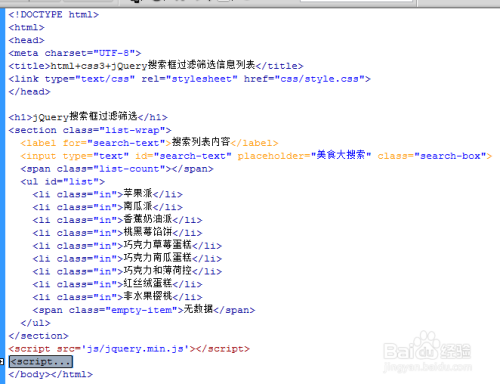Place cursor in the <title> line
Viewport: 500px width, 384px height.
156,65
